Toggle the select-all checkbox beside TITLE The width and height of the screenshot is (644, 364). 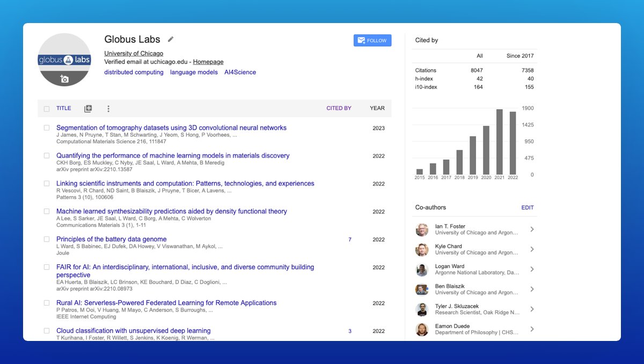coord(47,108)
